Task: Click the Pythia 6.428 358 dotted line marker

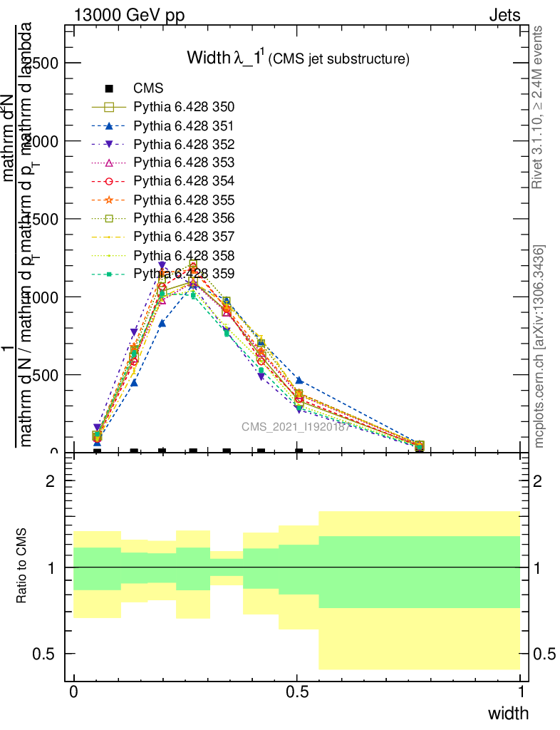Action: point(109,256)
